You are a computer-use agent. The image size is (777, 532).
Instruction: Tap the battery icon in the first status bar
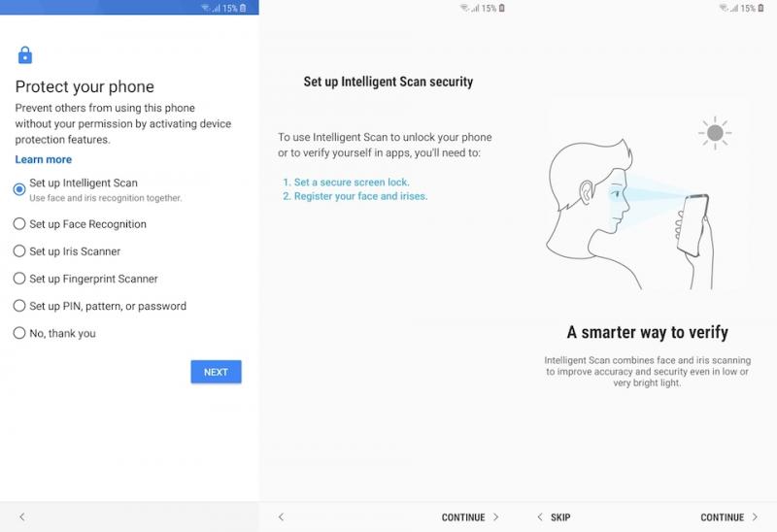(x=243, y=8)
